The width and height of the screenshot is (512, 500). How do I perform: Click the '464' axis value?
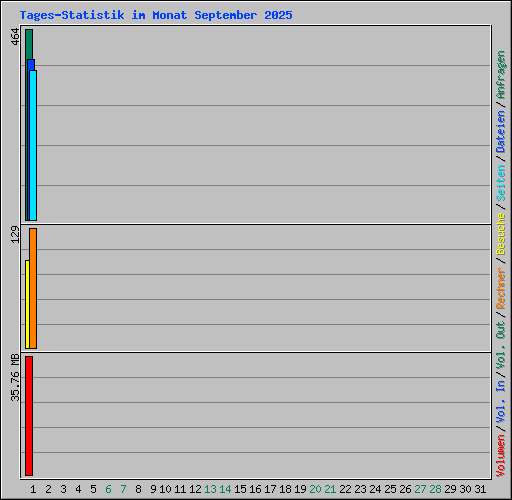pos(15,36)
